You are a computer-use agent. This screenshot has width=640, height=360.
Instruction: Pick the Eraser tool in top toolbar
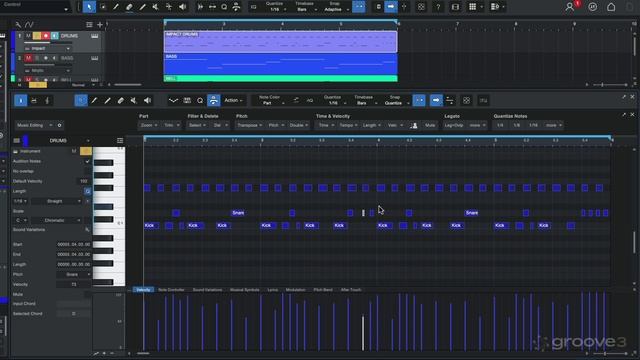(129, 7)
